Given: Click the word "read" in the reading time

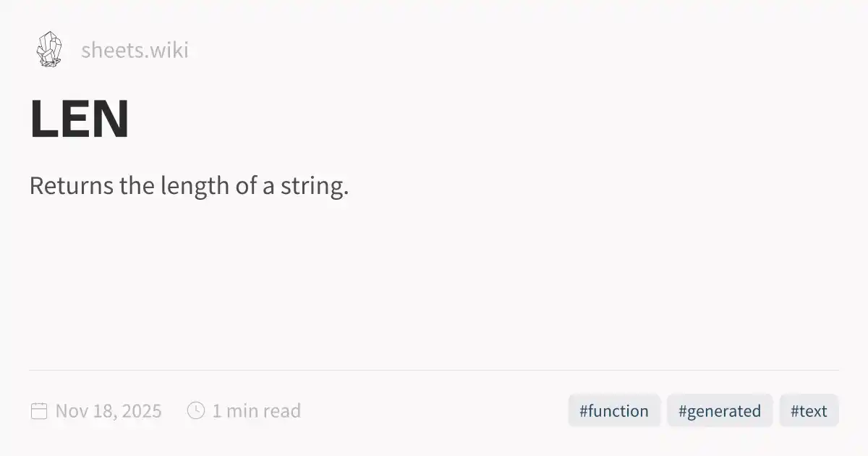Looking at the screenshot, I should [281, 411].
